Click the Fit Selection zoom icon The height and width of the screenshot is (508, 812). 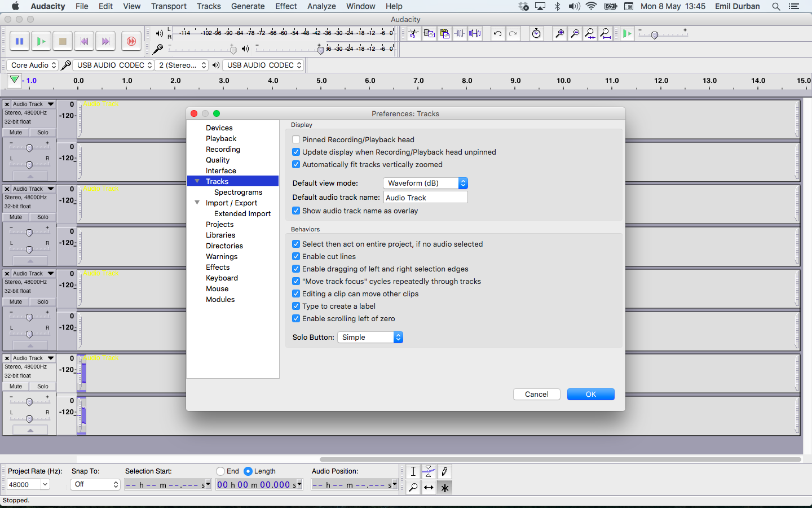pos(590,34)
